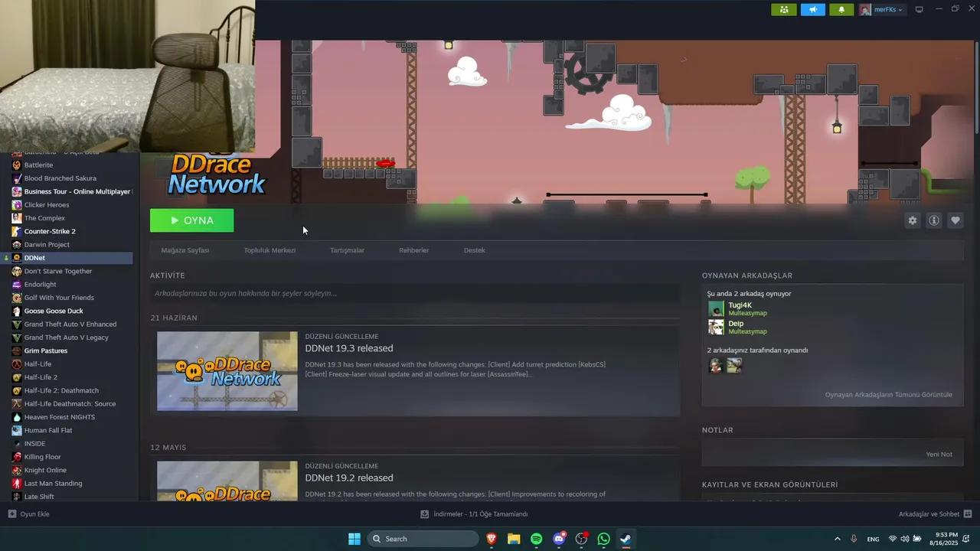Screen dimensions: 980x551
Task: Select Blood Branched Sakura in library
Action: [x=60, y=178]
